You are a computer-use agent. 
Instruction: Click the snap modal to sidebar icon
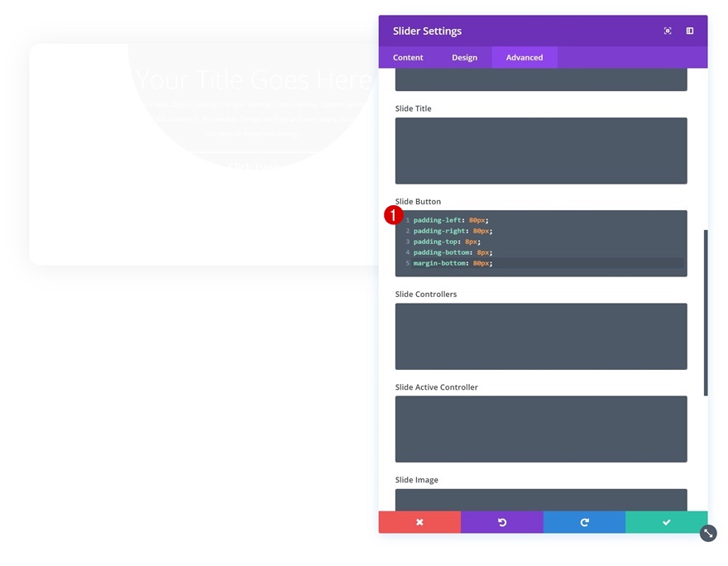pyautogui.click(x=689, y=31)
